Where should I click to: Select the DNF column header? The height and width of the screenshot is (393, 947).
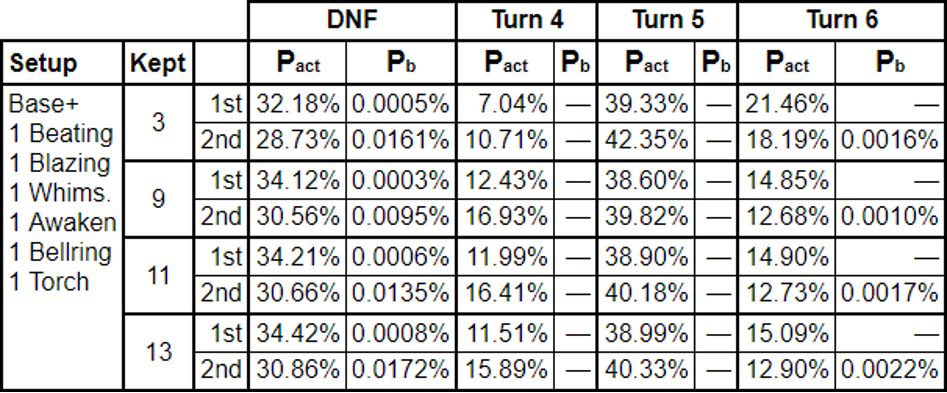[352, 21]
